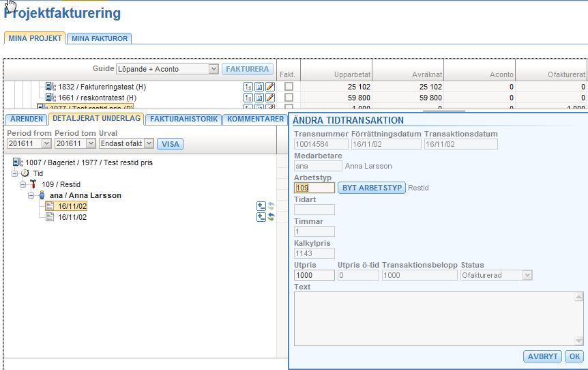The height and width of the screenshot is (370, 588).
Task: Click plus-minus icon on unhighlighted 16/11/02 row
Action: [x=261, y=217]
